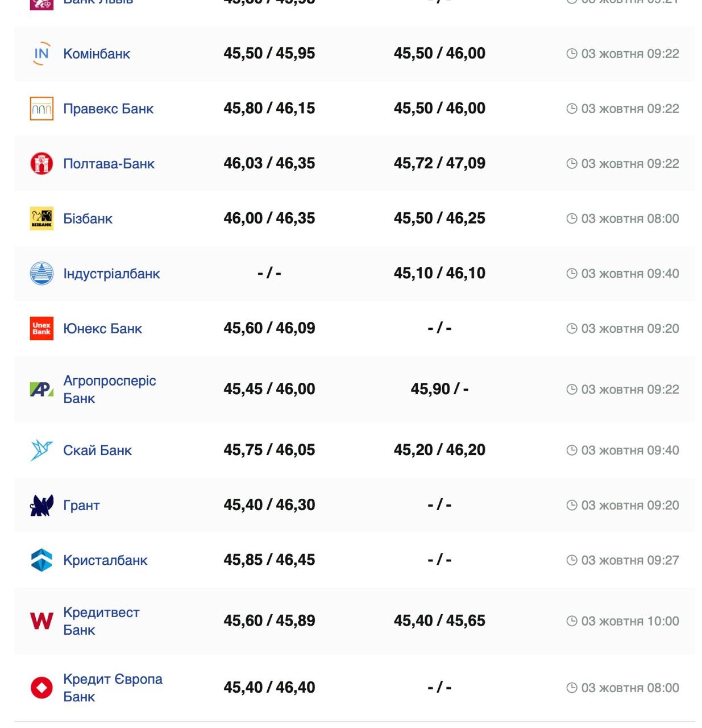Viewport: 702px width, 728px height.
Task: Open the Комінбанк bank link
Action: (x=97, y=53)
